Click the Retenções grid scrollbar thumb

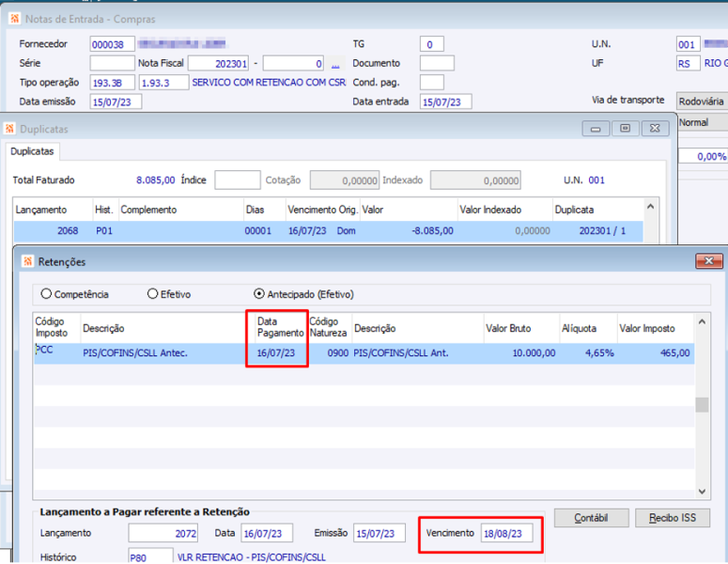click(x=702, y=404)
